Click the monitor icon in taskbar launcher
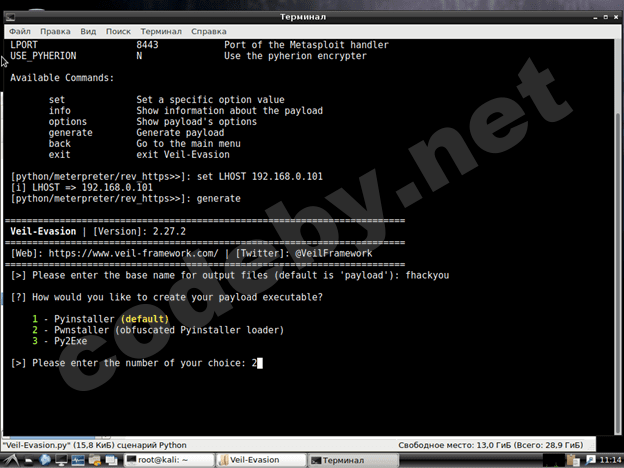The width and height of the screenshot is (624, 468). click(x=62, y=460)
